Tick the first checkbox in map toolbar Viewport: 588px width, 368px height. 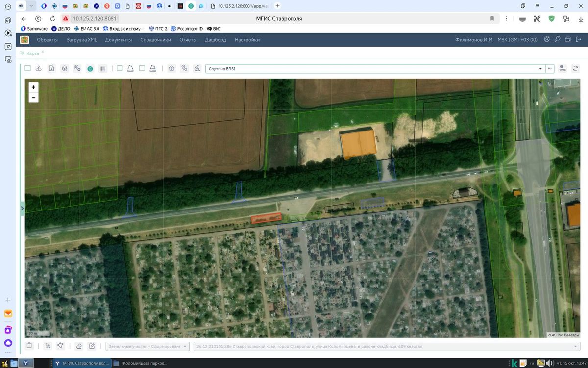28,69
